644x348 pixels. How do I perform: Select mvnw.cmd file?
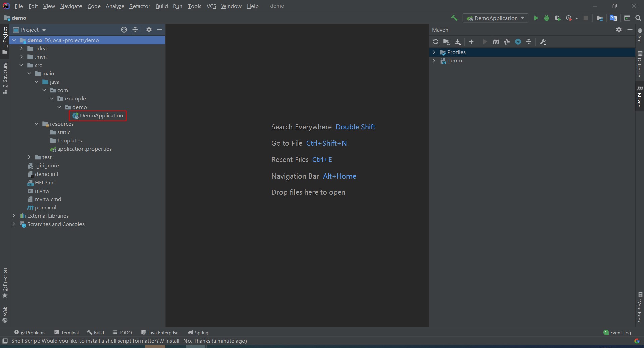[44, 199]
